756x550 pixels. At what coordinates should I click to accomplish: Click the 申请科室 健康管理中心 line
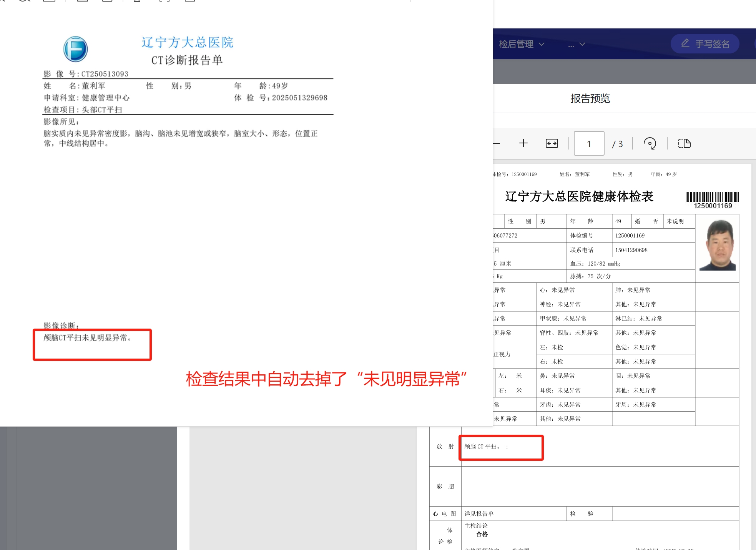(x=86, y=98)
